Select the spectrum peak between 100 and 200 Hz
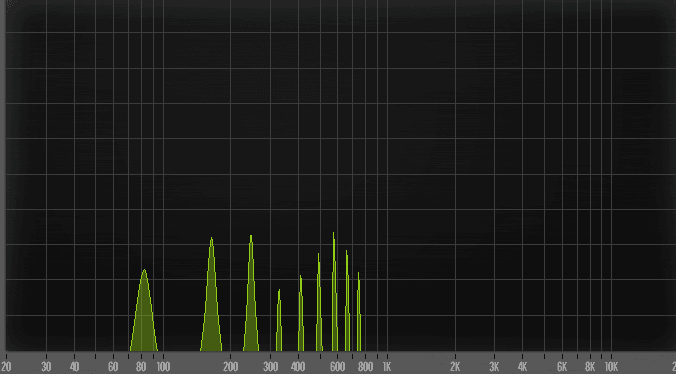This screenshot has height=374, width=676. coord(211,294)
